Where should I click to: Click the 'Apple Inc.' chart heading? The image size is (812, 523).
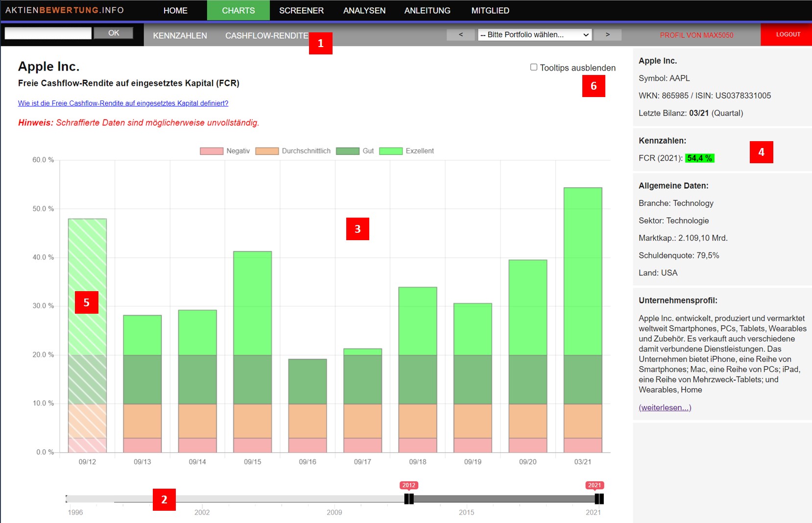[49, 66]
